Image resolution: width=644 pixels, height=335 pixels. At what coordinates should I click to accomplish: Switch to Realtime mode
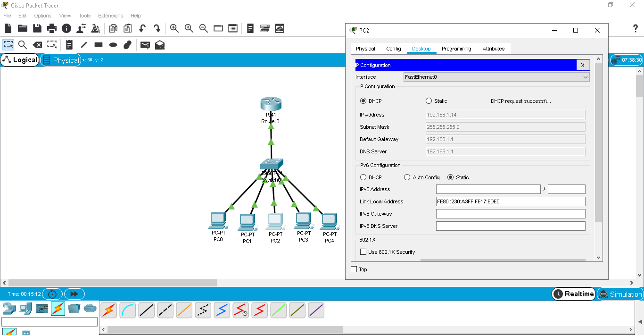point(574,294)
